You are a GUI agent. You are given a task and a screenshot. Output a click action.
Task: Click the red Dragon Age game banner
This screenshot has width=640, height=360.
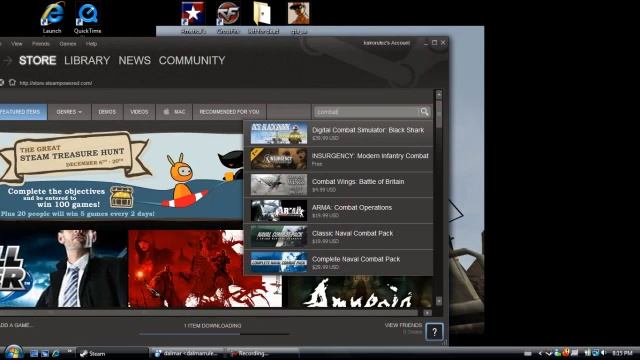pyautogui.click(x=205, y=268)
